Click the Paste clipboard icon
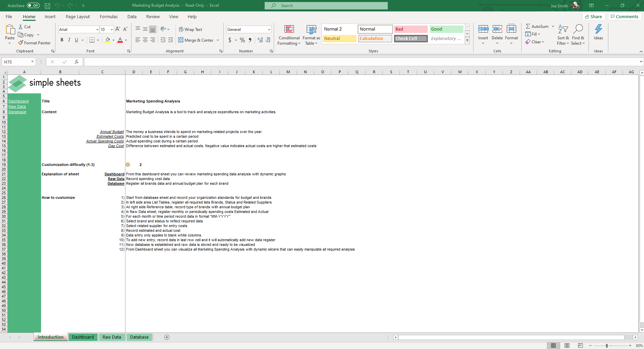 pos(10,30)
